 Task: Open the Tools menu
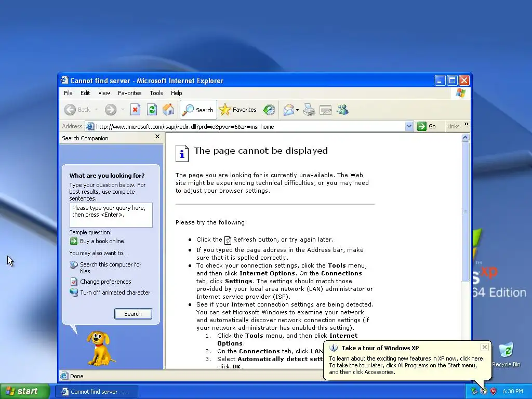(x=156, y=93)
